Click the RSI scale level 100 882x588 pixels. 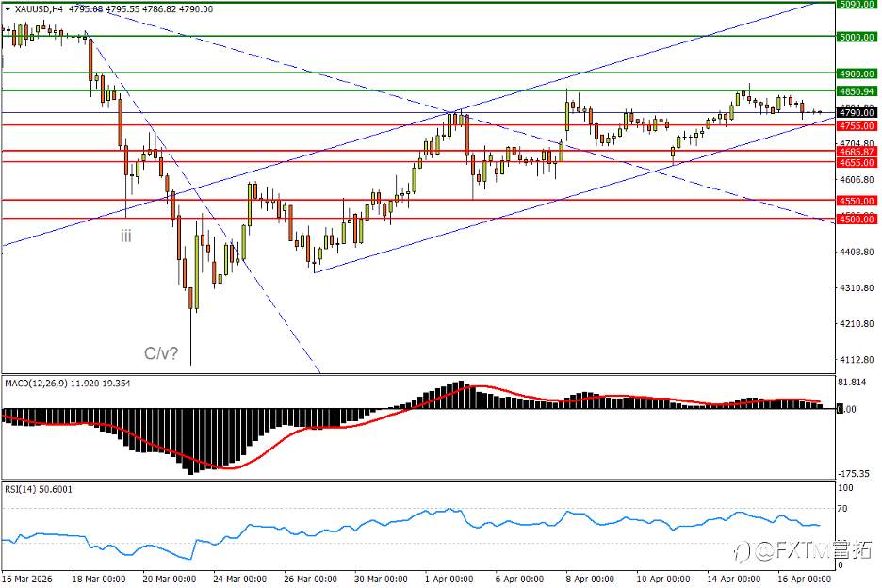(x=845, y=488)
